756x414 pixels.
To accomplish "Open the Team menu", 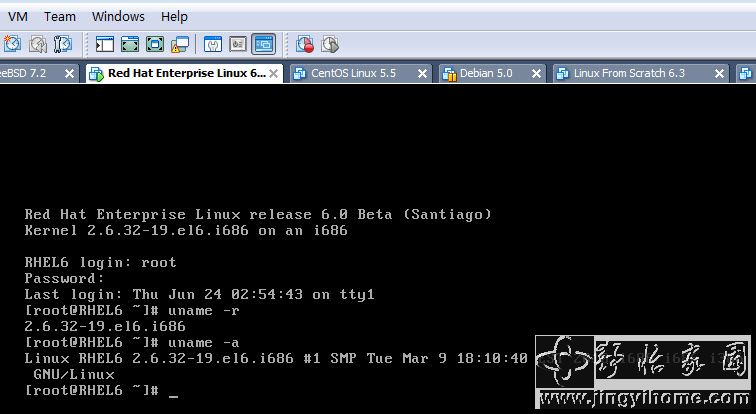I will click(x=60, y=16).
